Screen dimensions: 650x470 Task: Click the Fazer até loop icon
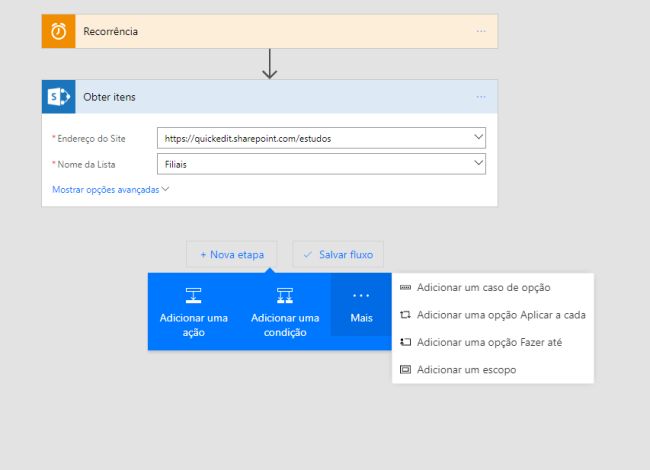click(x=405, y=342)
